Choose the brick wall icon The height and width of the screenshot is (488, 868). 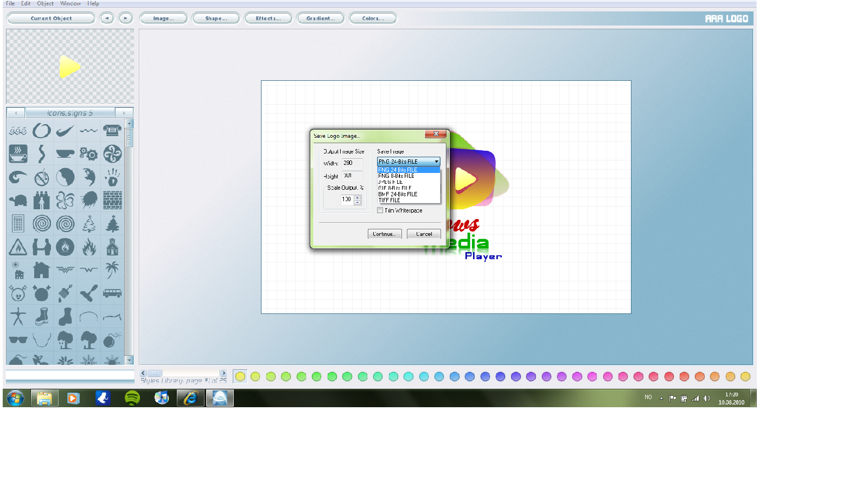pyautogui.click(x=112, y=201)
